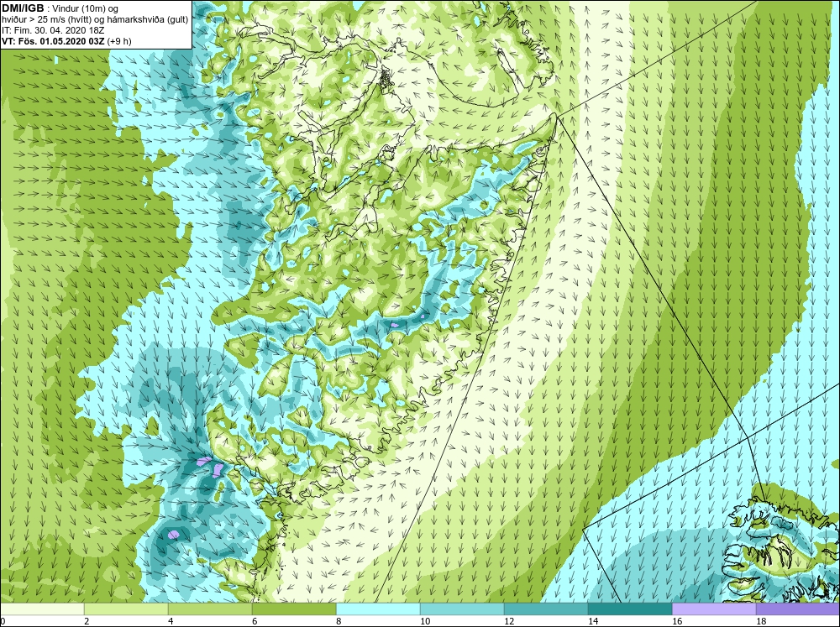Click the legend label "6"
The width and height of the screenshot is (840, 627).
(255, 621)
